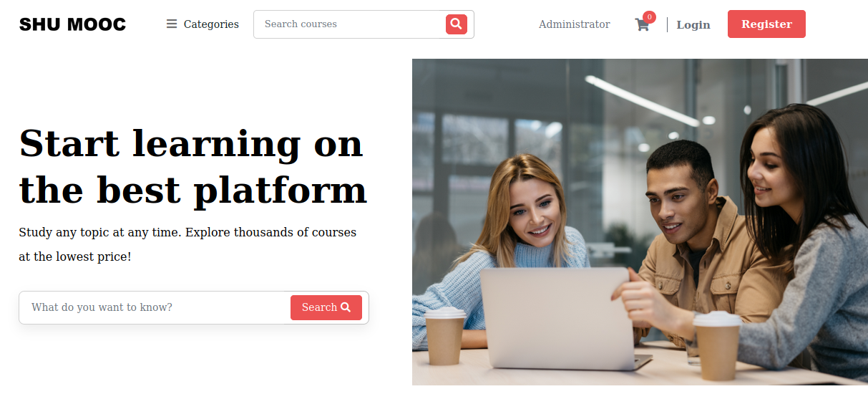Image resolution: width=868 pixels, height=394 pixels.
Task: Click the red Register button
Action: [x=766, y=24]
